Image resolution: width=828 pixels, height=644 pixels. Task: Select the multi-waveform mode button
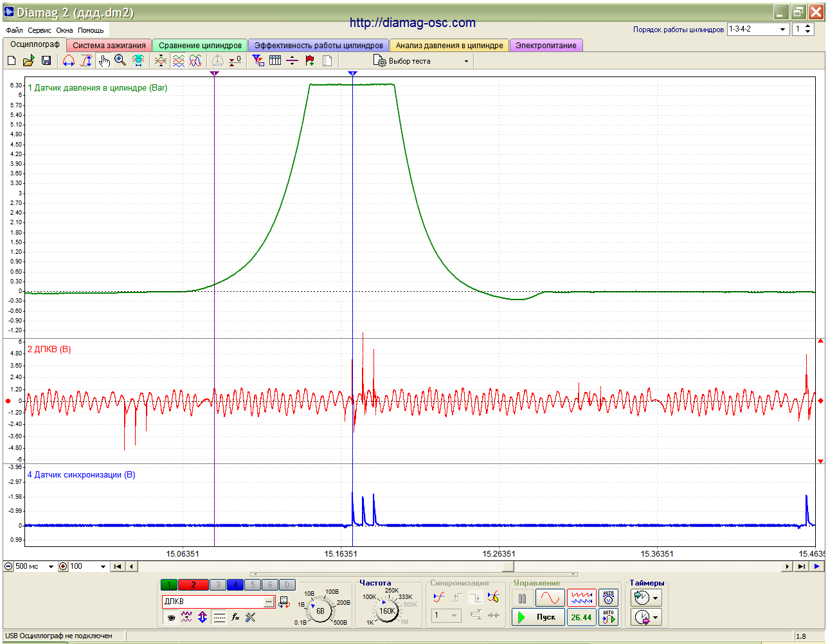[581, 598]
